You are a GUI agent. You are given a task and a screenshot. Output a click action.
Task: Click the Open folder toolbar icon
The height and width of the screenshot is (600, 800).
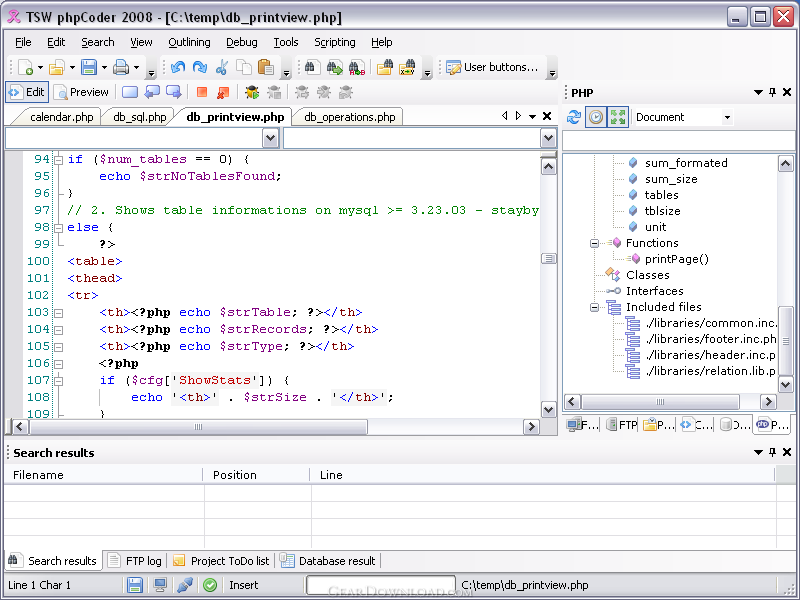coord(56,67)
